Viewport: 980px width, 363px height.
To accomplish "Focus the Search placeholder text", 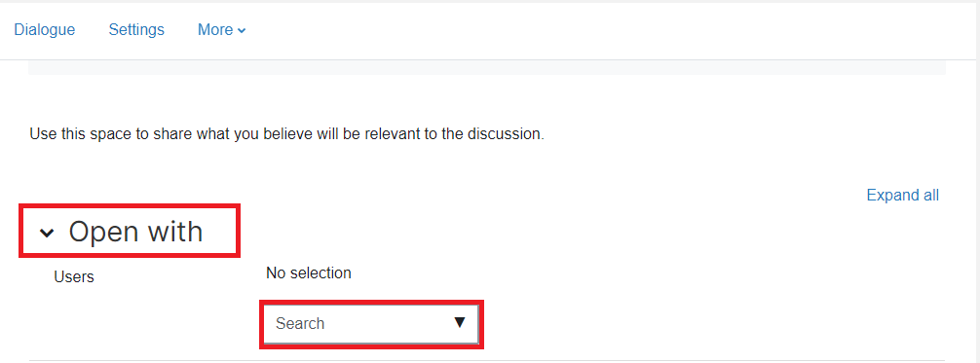I will [300, 324].
